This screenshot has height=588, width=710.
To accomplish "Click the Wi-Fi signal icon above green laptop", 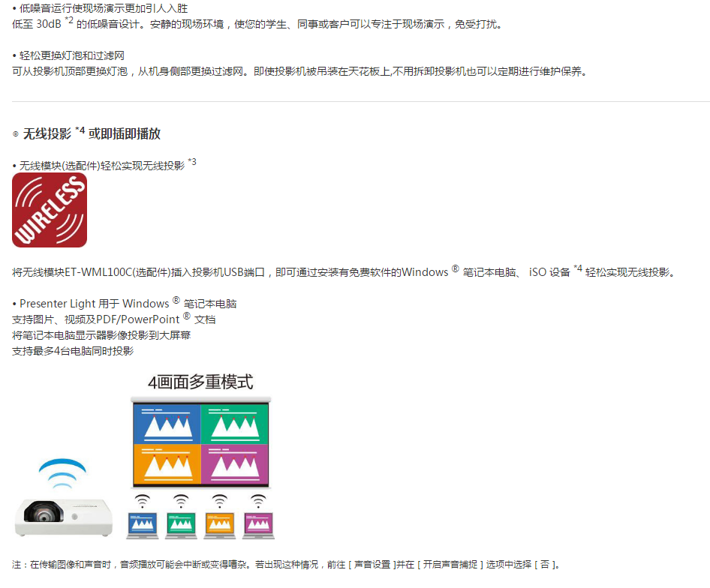I will (181, 500).
